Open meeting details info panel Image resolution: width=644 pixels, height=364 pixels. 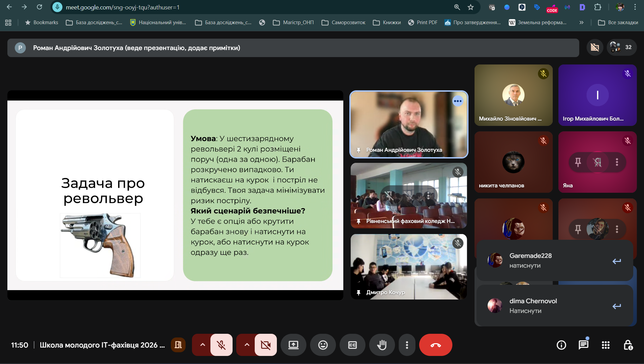pyautogui.click(x=561, y=345)
